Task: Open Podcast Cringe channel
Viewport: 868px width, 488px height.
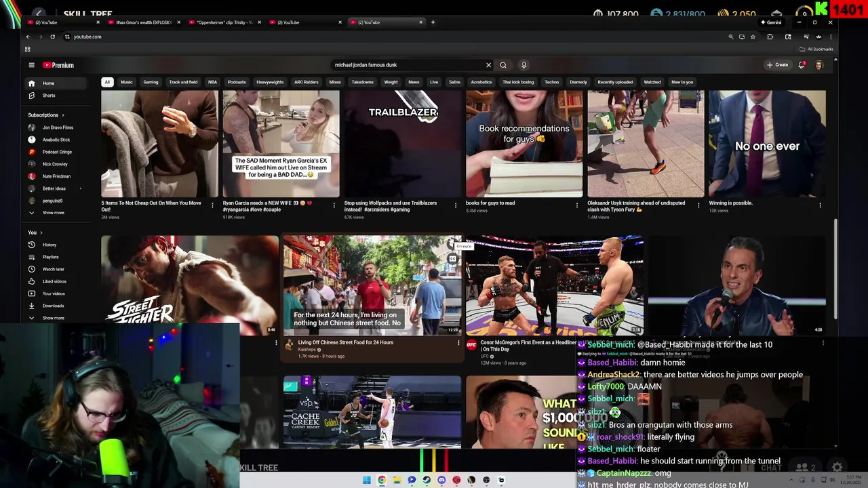Action: [57, 152]
